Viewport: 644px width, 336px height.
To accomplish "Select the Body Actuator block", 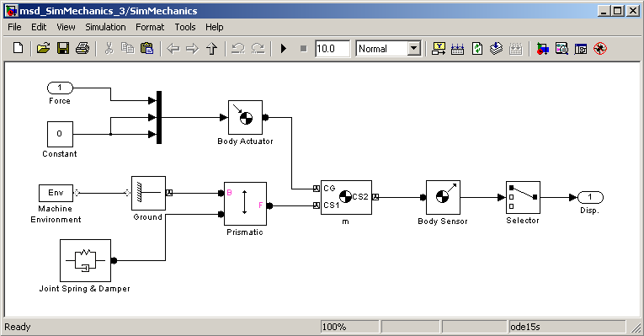I will point(245,118).
